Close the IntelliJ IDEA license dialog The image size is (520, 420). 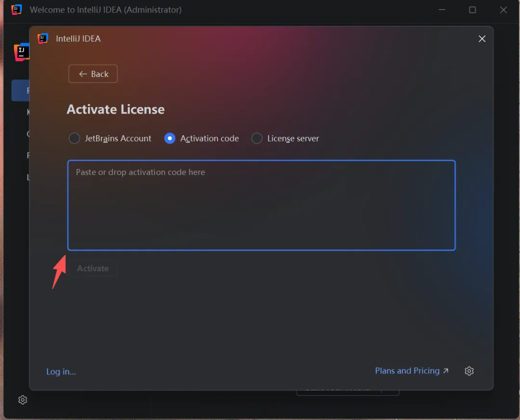[482, 39]
